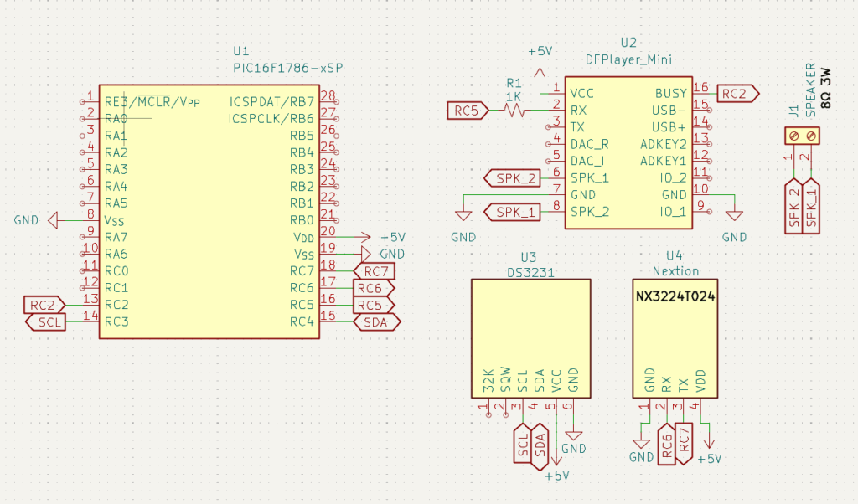Select the SDA label at U1 pin 15
The image size is (858, 504).
coord(375,321)
